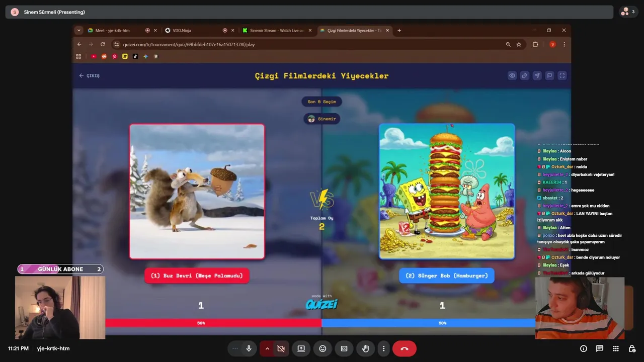
Task: Show participants count badge at top right
Action: click(x=628, y=12)
